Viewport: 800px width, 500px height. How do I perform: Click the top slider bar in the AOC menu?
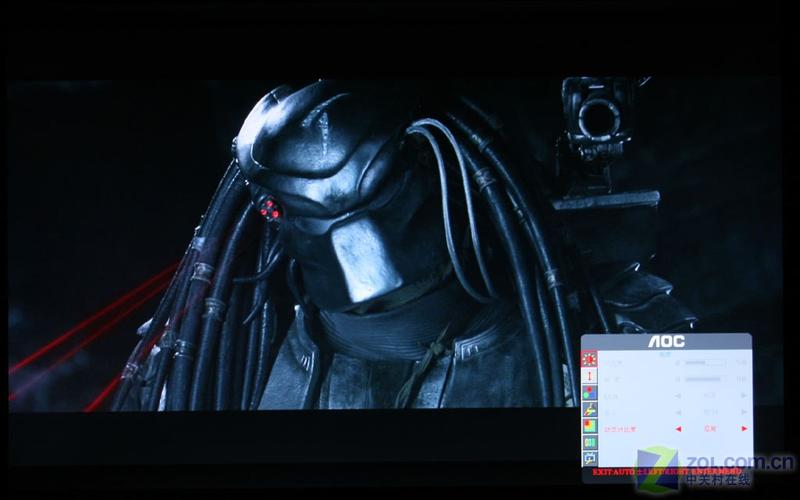click(706, 363)
